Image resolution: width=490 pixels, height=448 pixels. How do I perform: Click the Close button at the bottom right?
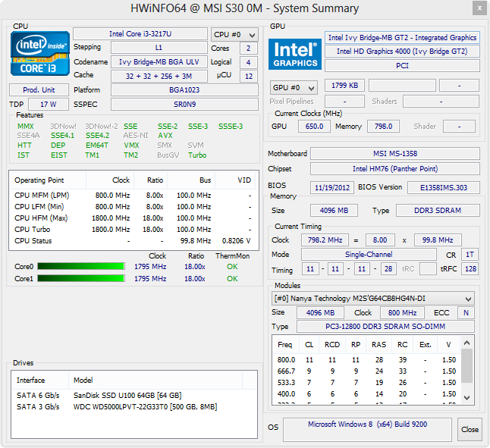click(470, 430)
